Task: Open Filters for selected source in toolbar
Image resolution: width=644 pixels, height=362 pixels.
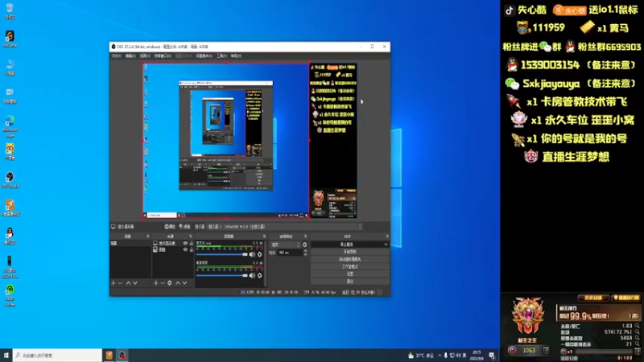Action: click(184, 227)
